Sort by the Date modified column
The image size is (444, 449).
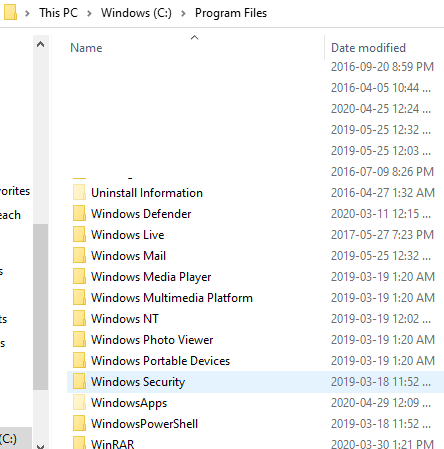(x=368, y=48)
